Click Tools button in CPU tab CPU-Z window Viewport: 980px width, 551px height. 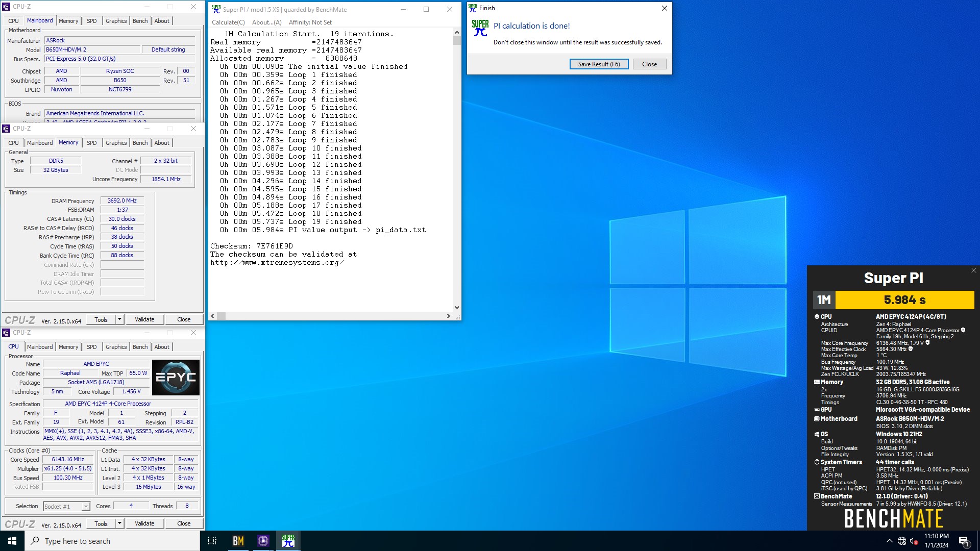click(101, 523)
